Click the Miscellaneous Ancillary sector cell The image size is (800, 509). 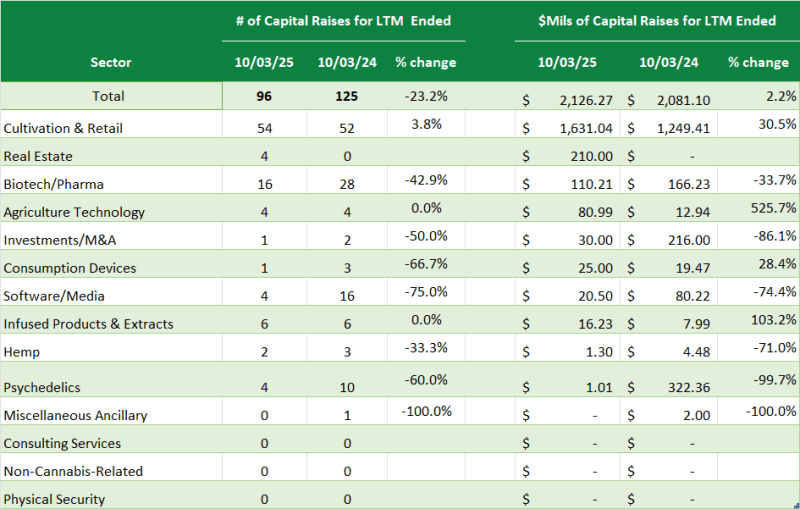pos(76,415)
